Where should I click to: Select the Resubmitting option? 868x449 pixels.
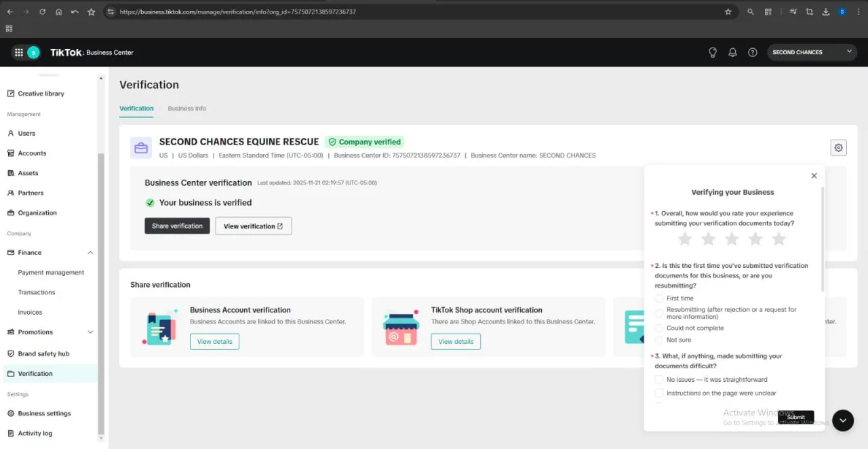[659, 313]
